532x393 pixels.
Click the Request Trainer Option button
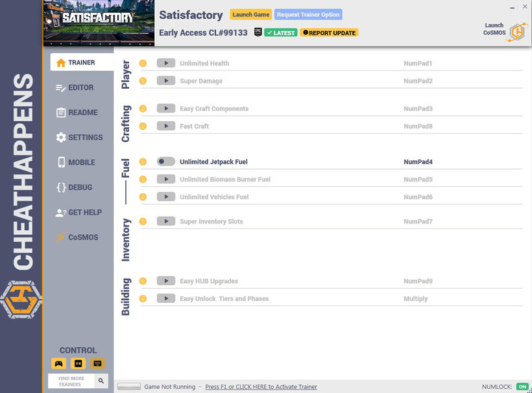pos(308,15)
